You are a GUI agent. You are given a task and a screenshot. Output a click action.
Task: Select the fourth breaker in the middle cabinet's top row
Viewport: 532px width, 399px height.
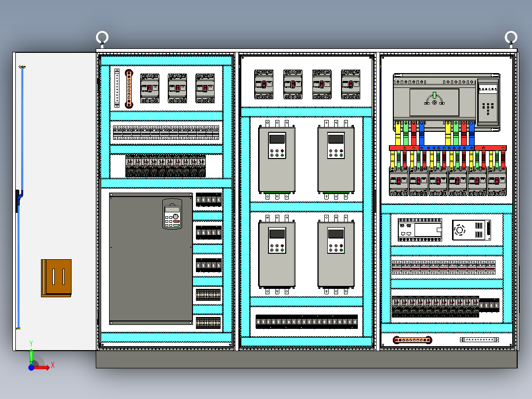(350, 84)
